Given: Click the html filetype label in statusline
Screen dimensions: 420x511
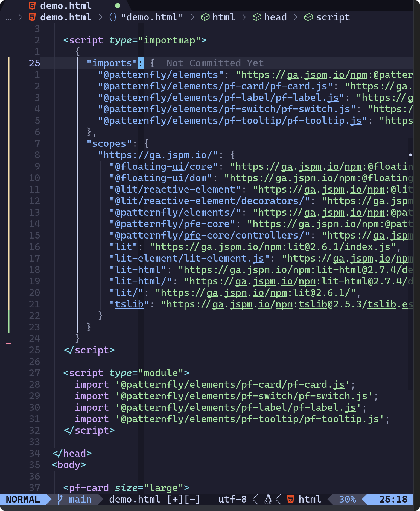Looking at the screenshot, I should pyautogui.click(x=310, y=499).
